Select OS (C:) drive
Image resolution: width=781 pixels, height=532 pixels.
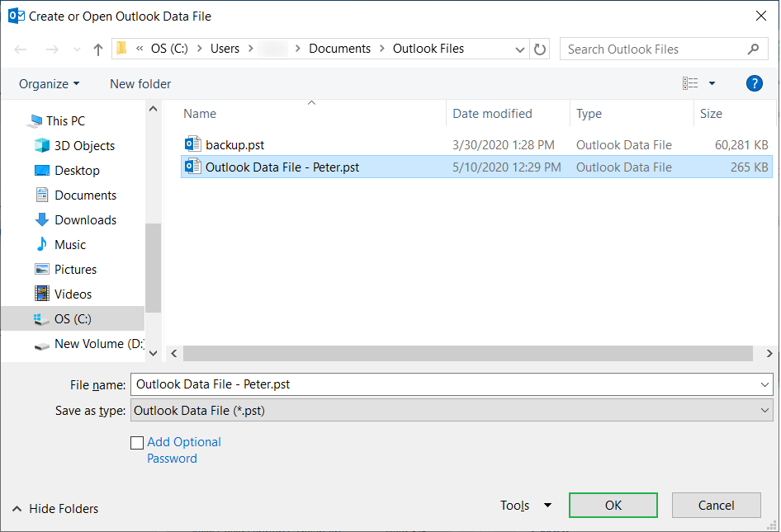coord(73,319)
